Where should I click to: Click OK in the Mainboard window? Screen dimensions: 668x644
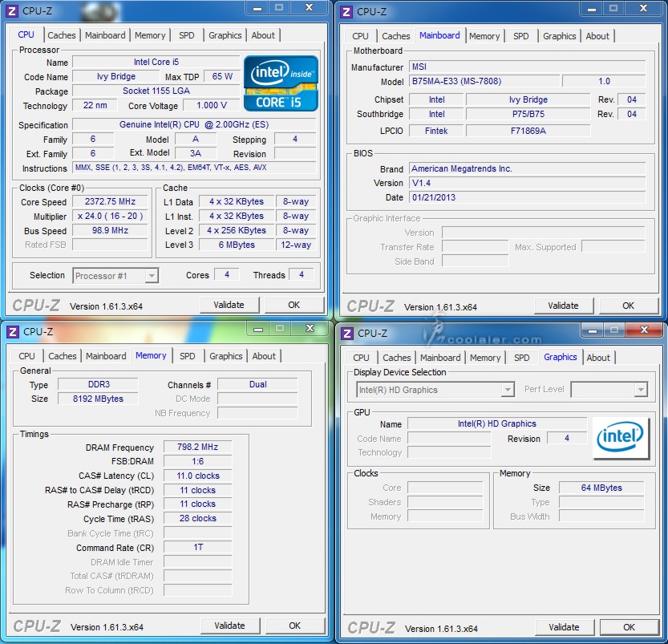[x=629, y=306]
